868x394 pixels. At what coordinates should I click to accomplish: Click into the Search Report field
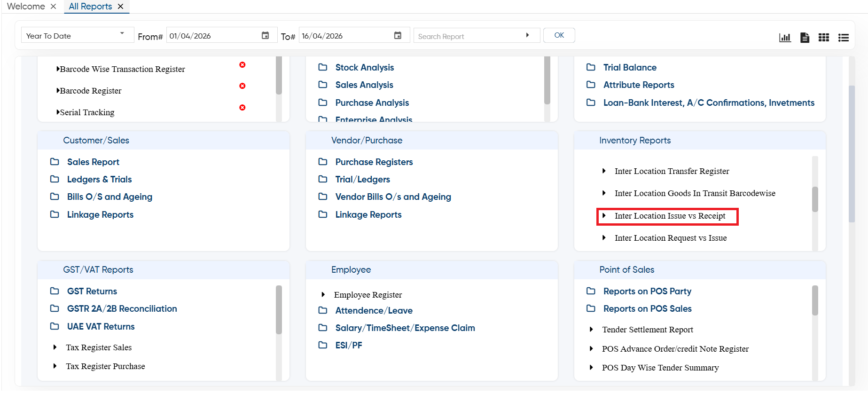469,36
